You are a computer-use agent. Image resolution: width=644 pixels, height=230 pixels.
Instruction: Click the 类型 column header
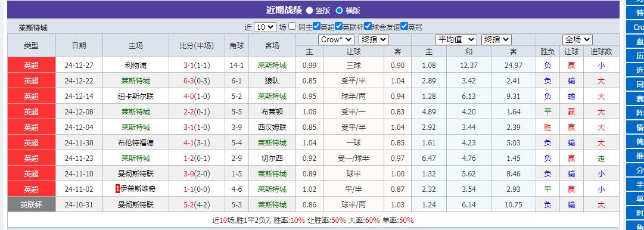(31, 46)
